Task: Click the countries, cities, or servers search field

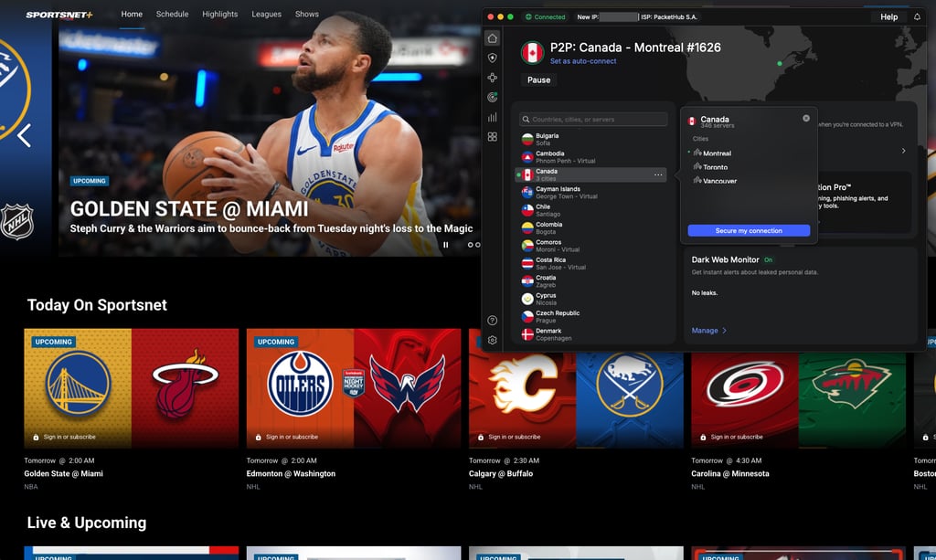Action: pos(592,120)
